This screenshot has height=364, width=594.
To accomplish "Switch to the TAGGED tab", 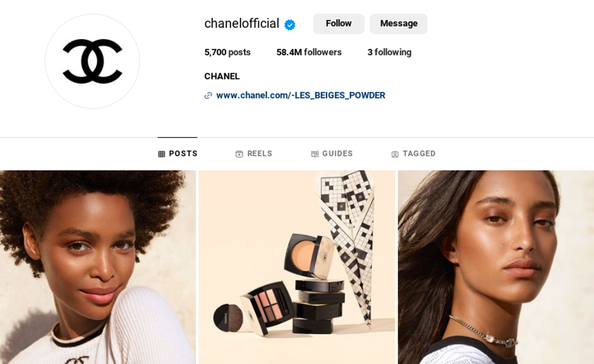I will pyautogui.click(x=413, y=154).
